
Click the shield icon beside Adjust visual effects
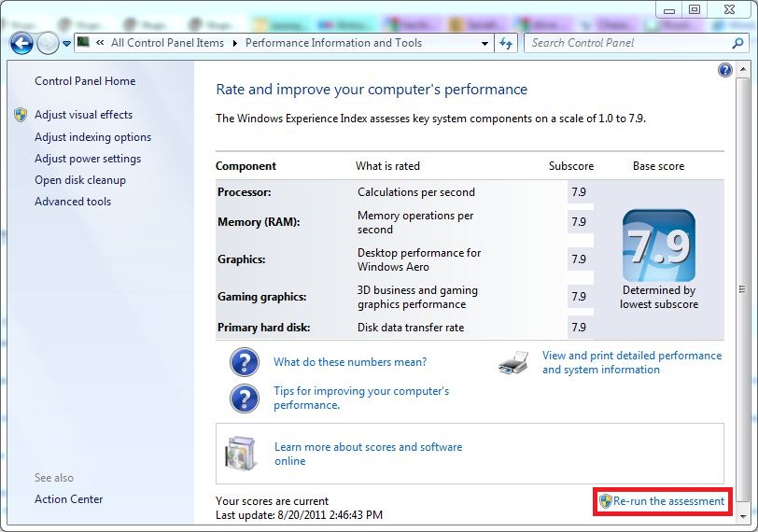pyautogui.click(x=21, y=115)
